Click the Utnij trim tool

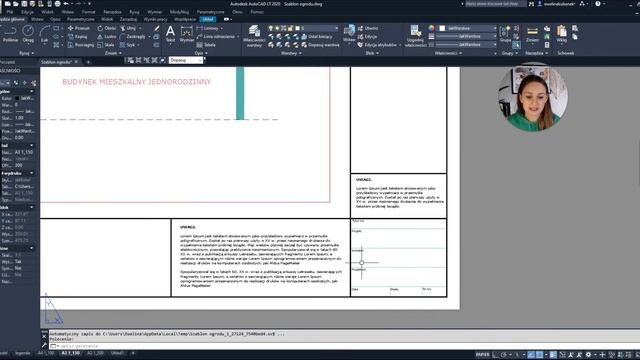click(128, 28)
